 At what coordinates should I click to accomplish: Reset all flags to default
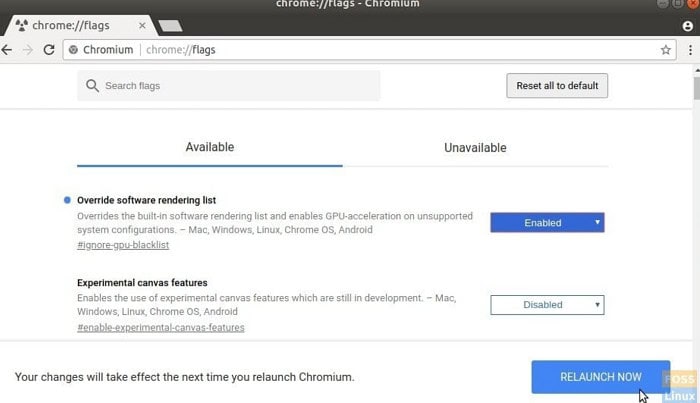(557, 86)
